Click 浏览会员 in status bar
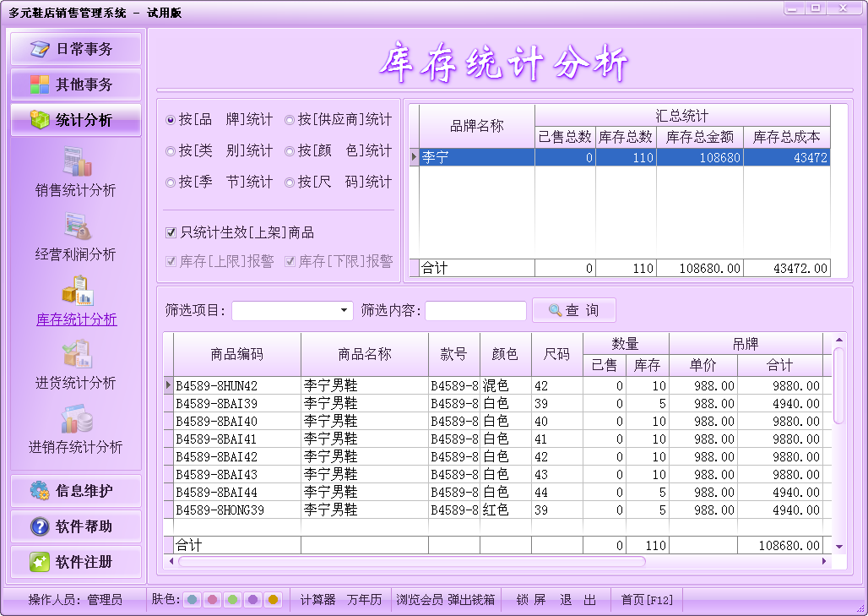The height and width of the screenshot is (616, 868). tap(419, 599)
